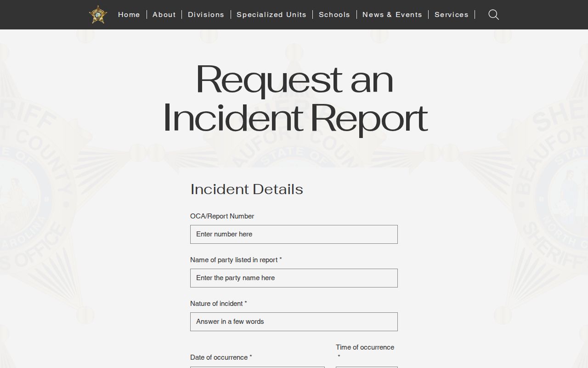588x368 pixels.
Task: Click the Incident Details heading
Action: pyautogui.click(x=247, y=190)
